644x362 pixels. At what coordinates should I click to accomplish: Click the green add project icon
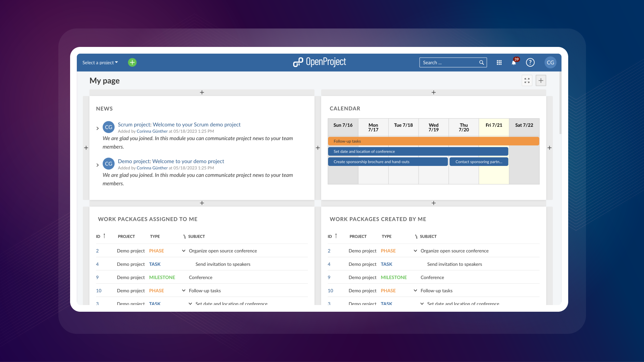click(x=132, y=62)
